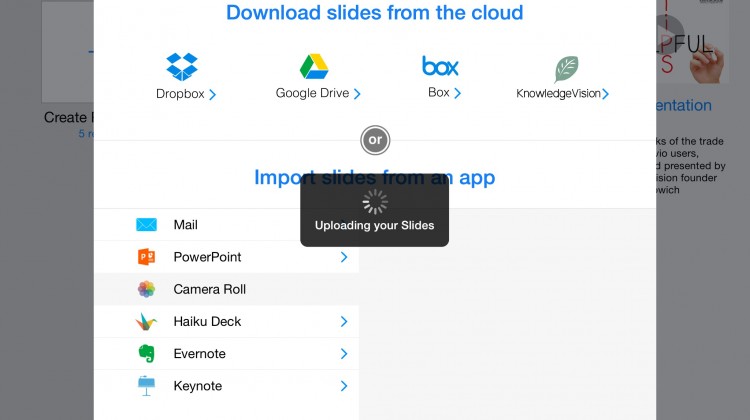Select the Haiku Deck bird icon

(146, 321)
